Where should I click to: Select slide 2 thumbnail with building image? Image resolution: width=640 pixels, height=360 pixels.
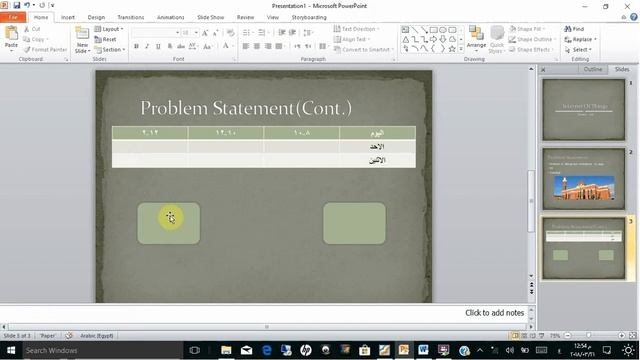584,179
